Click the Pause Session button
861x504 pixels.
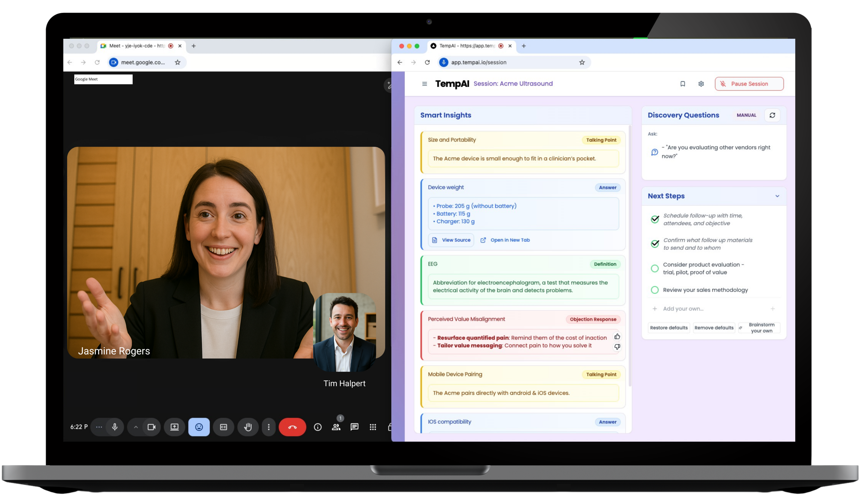(749, 84)
